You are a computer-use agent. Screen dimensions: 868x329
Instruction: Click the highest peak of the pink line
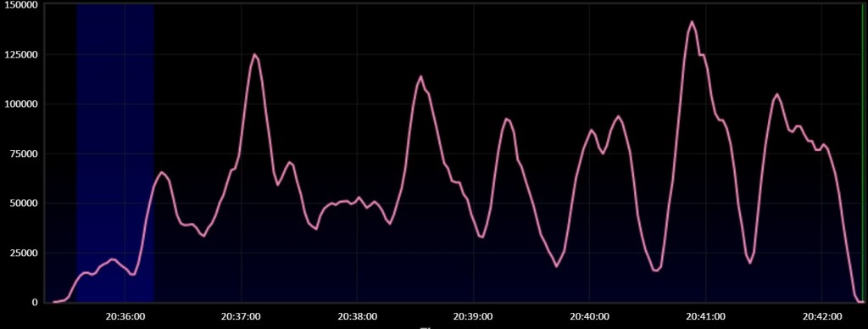[692, 21]
